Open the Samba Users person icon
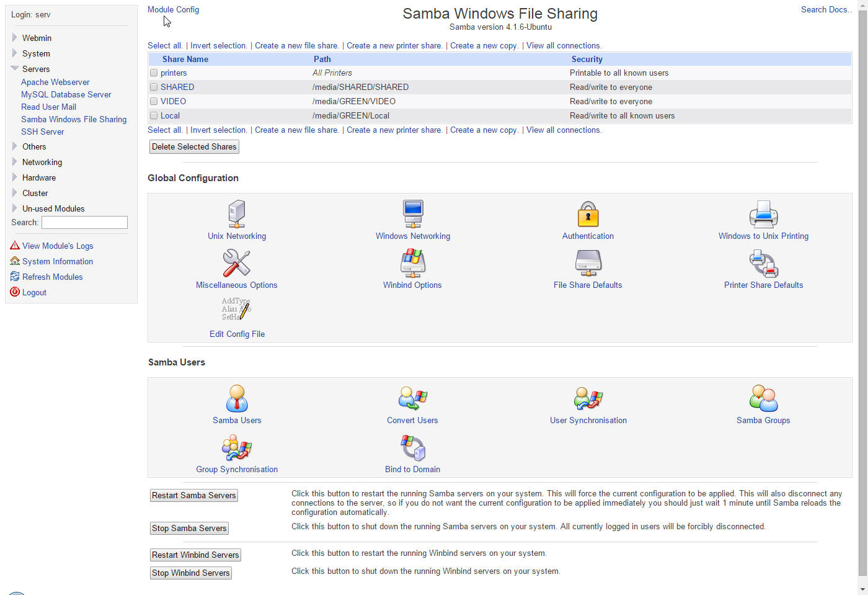This screenshot has height=595, width=868. point(237,398)
